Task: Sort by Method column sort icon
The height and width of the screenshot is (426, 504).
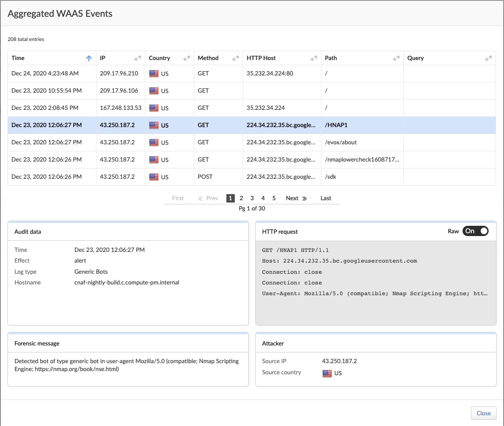Action: 236,58
